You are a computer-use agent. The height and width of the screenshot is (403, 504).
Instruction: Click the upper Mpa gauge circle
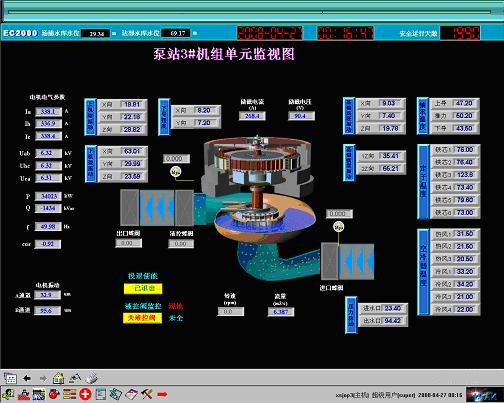(175, 172)
